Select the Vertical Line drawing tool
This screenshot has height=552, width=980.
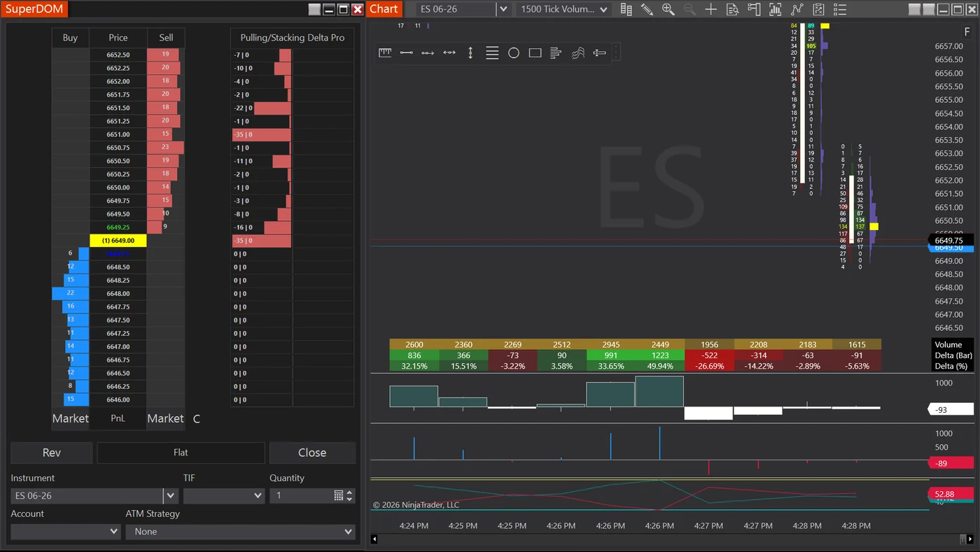(470, 53)
